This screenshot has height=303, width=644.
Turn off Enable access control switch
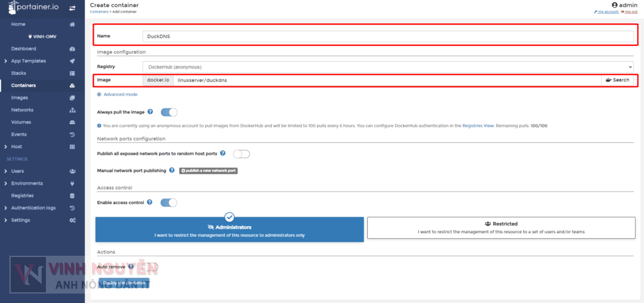(x=169, y=202)
